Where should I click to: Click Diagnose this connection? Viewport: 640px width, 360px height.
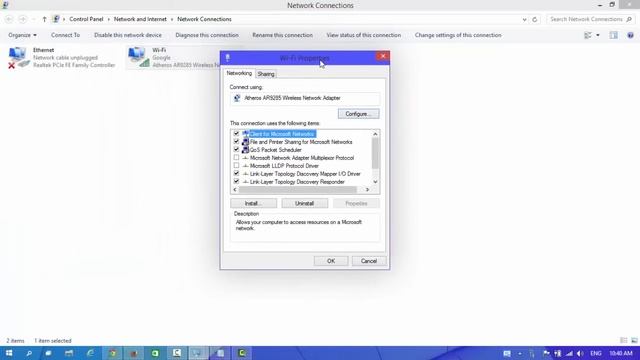[x=207, y=36]
